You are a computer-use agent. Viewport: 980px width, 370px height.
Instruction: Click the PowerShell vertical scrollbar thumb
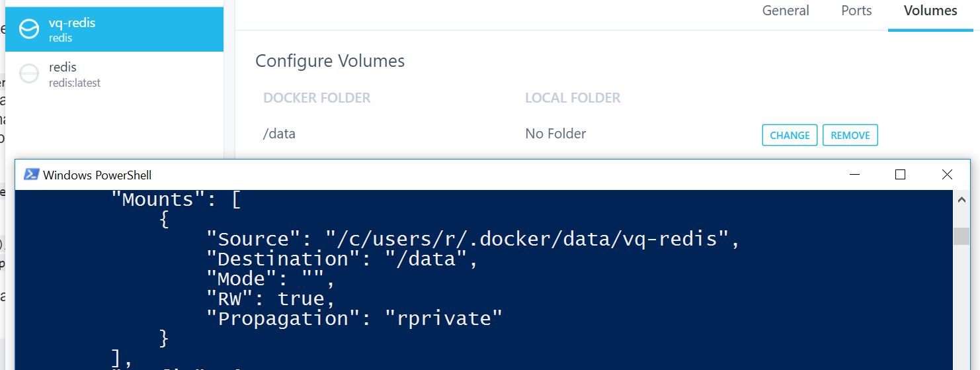click(961, 236)
